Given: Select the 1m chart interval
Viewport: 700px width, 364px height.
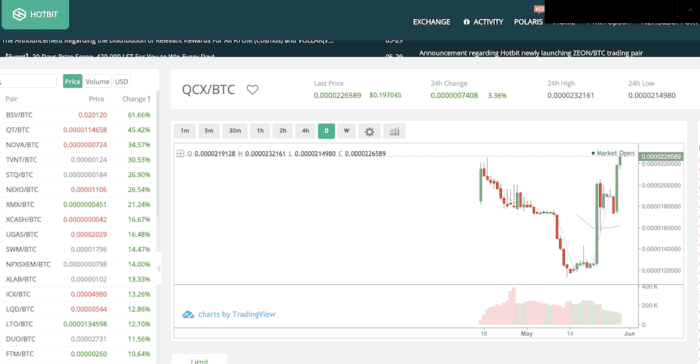Looking at the screenshot, I should pos(184,131).
